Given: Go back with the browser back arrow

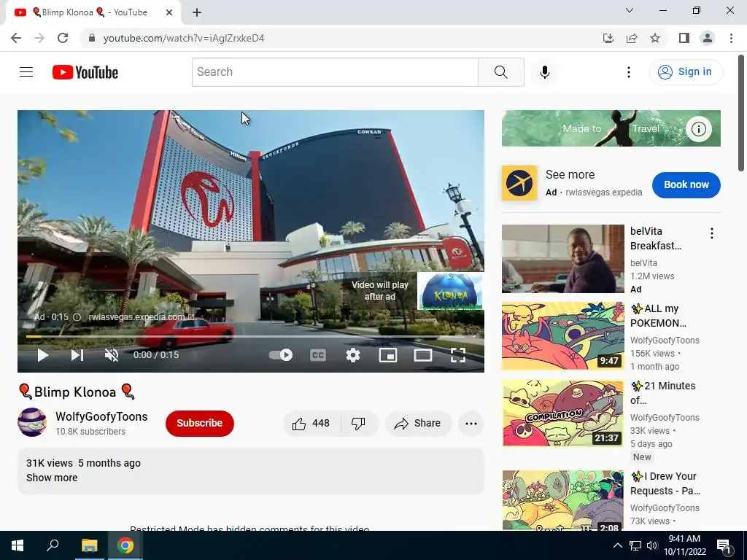Looking at the screenshot, I should [x=16, y=38].
